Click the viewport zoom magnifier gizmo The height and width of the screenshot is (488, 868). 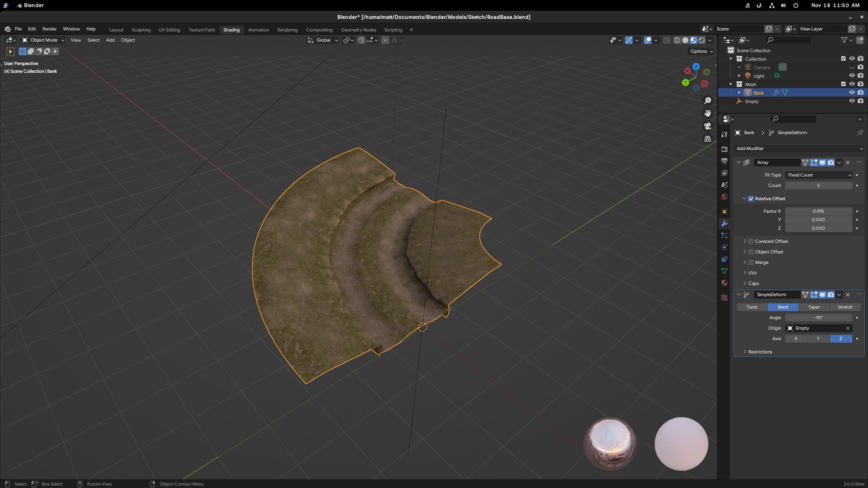[x=708, y=101]
